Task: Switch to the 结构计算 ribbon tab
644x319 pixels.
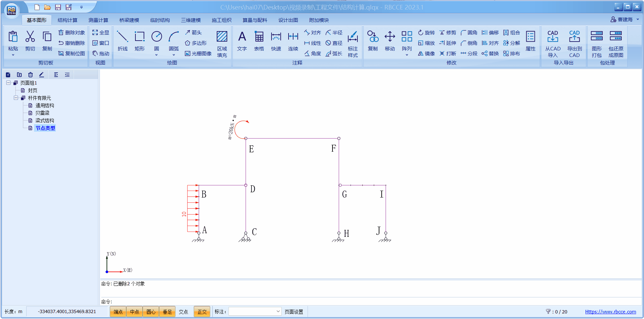Action: 68,20
